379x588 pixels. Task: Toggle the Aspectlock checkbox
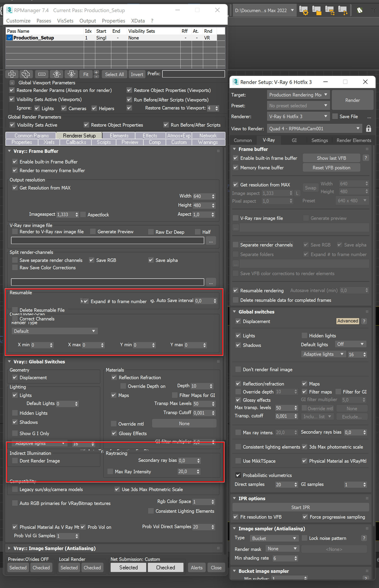[x=83, y=215]
